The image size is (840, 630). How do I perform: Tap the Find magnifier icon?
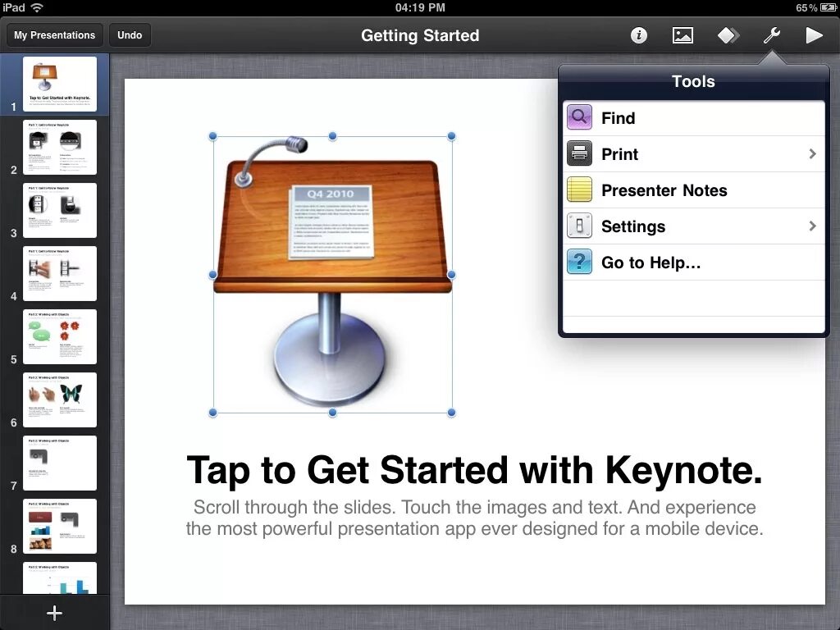tap(579, 117)
